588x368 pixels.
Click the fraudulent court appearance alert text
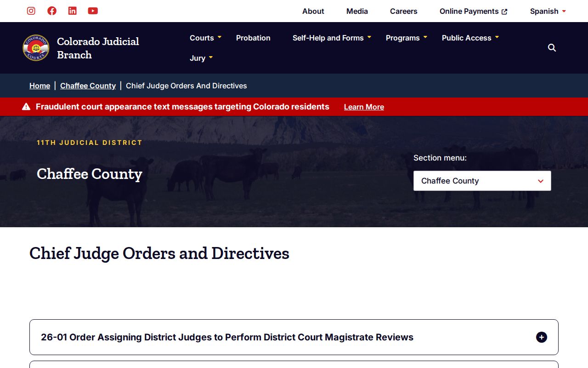[182, 107]
